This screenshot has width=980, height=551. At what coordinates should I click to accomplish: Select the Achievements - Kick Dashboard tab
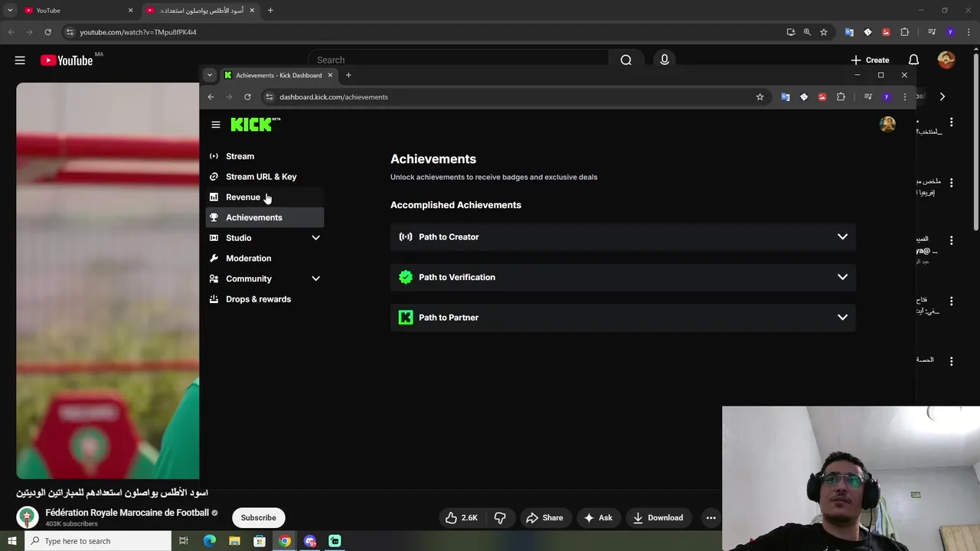[279, 75]
